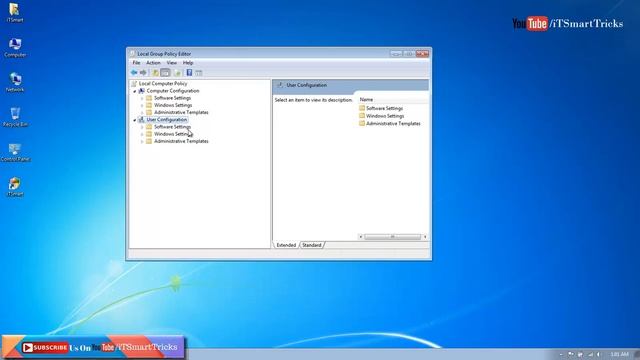This screenshot has width=640, height=360.
Task: Click the left scroll arrow in right pane
Action: pos(360,237)
